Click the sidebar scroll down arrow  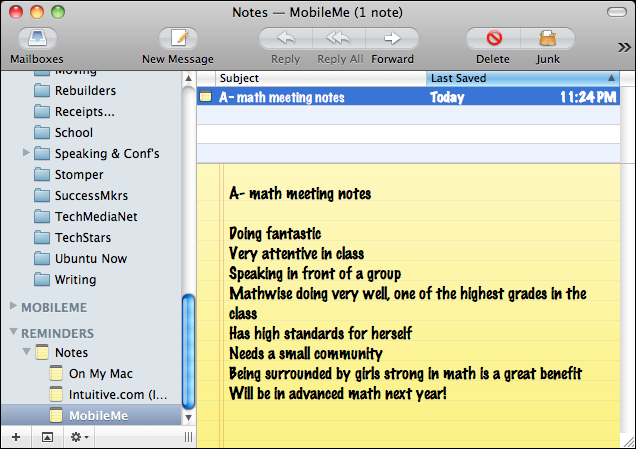pyautogui.click(x=189, y=417)
